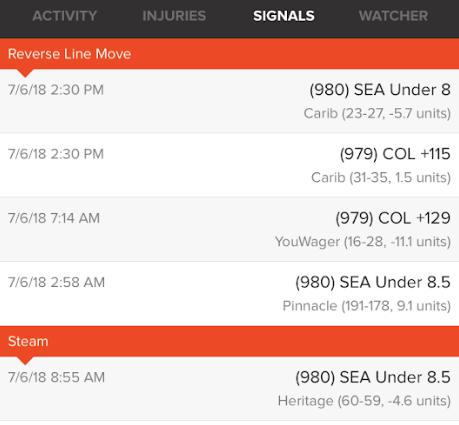Open the SEA Under 8 signal row
Screen dimensions: 459x425
point(229,101)
